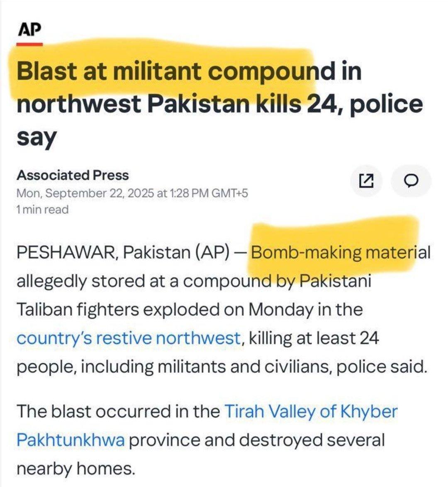Click the Mon, September 22, 2025 timestamp
Viewport: 448px width, 487px height.
(132, 193)
